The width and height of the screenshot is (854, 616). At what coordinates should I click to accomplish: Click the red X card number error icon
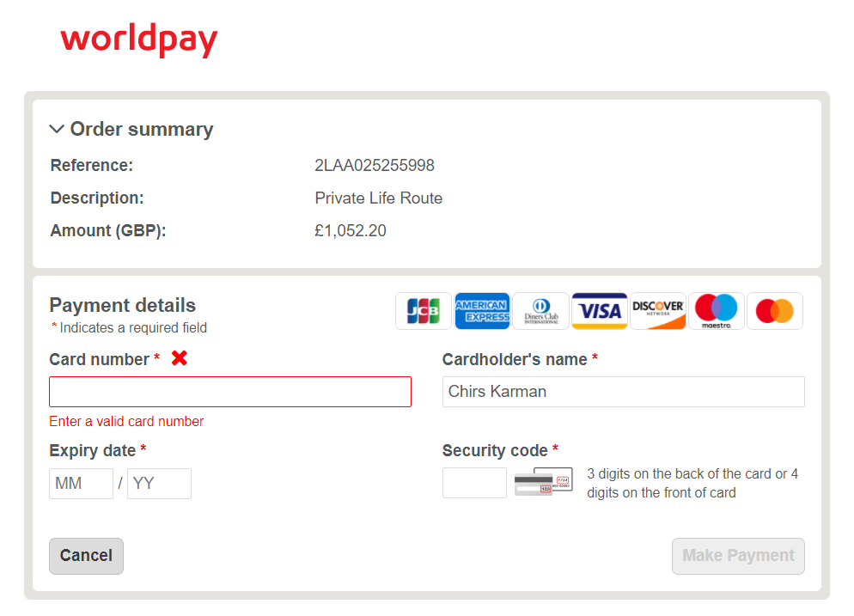tap(180, 358)
